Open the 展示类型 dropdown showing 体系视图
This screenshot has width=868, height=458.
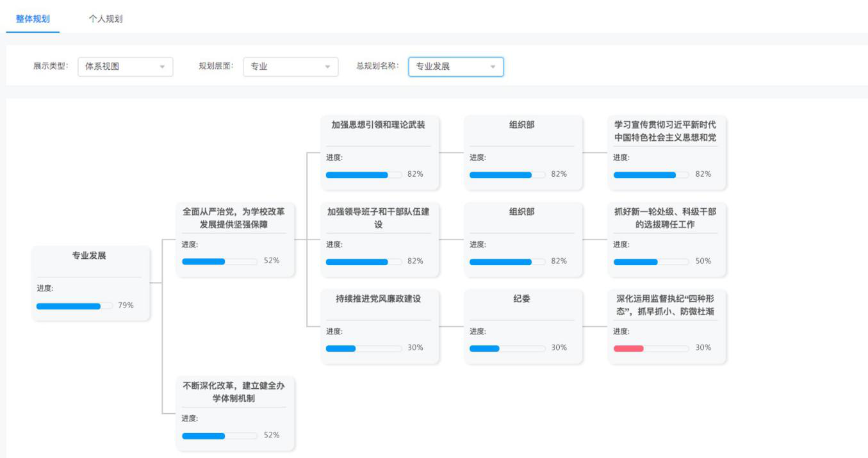coord(125,67)
